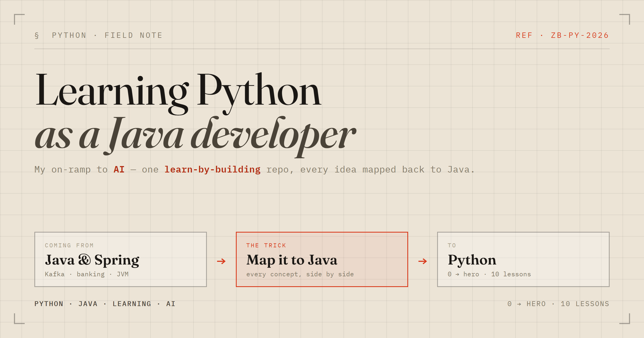Click 'every concept, side by side' caption
Viewport: 644px width, 338px height.
pos(300,274)
